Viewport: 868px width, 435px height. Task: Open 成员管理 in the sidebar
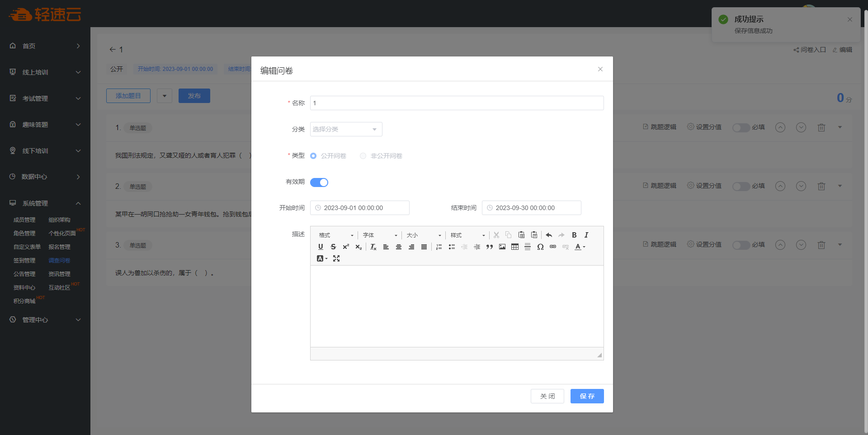point(24,220)
